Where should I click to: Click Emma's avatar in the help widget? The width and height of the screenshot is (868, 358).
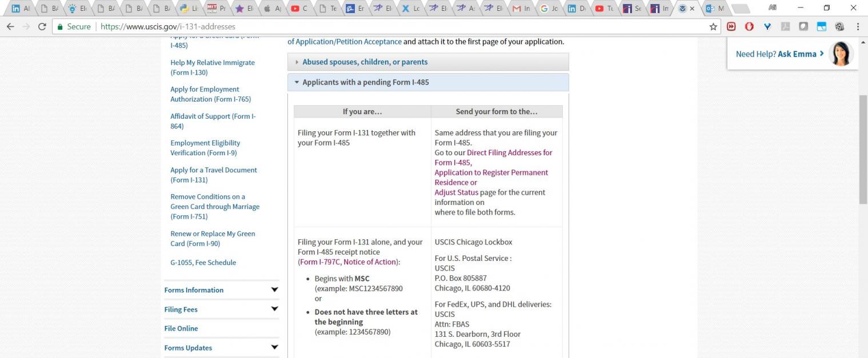coord(841,54)
